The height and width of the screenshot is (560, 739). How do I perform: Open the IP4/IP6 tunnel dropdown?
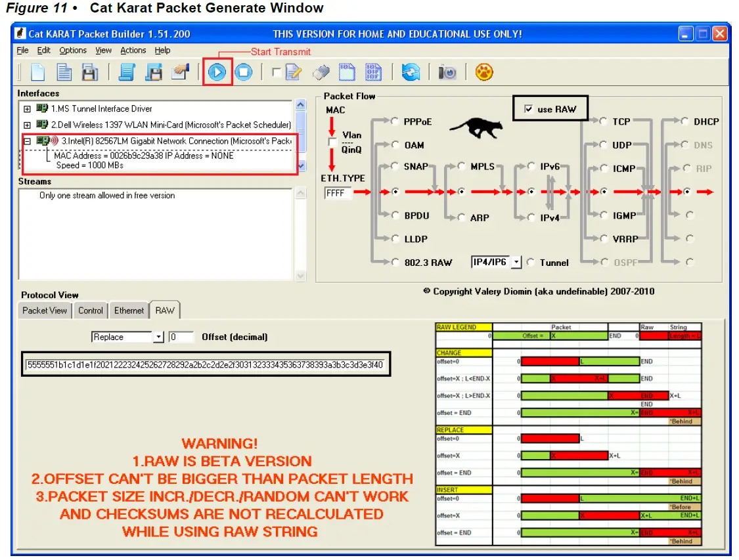pos(516,262)
